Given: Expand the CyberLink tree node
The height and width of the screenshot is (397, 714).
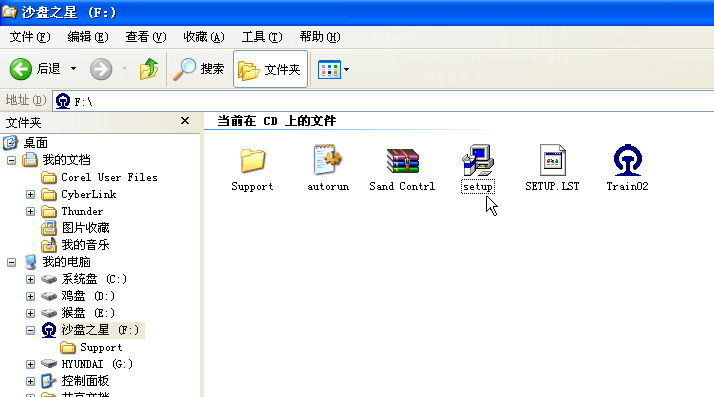Looking at the screenshot, I should [31, 194].
